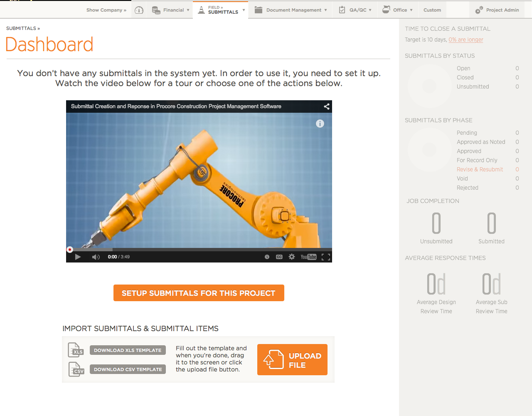The image size is (532, 416).
Task: Click the Document Management folder icon
Action: [x=259, y=10]
